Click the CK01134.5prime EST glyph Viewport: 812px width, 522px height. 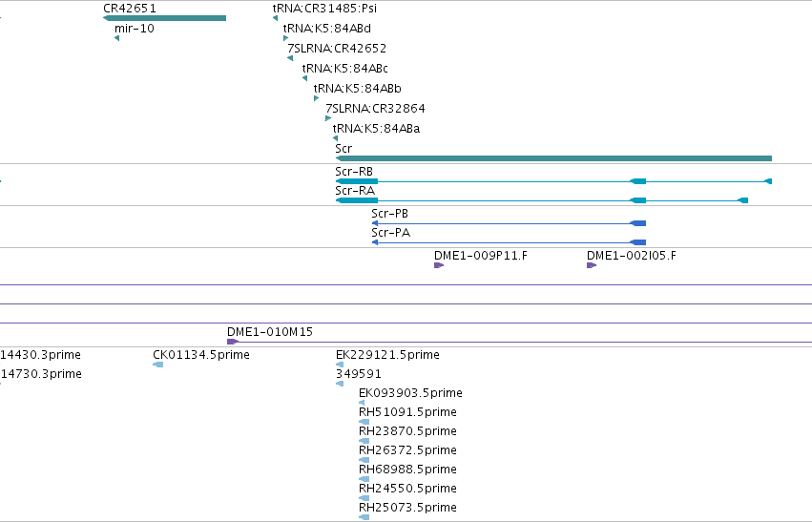click(158, 365)
